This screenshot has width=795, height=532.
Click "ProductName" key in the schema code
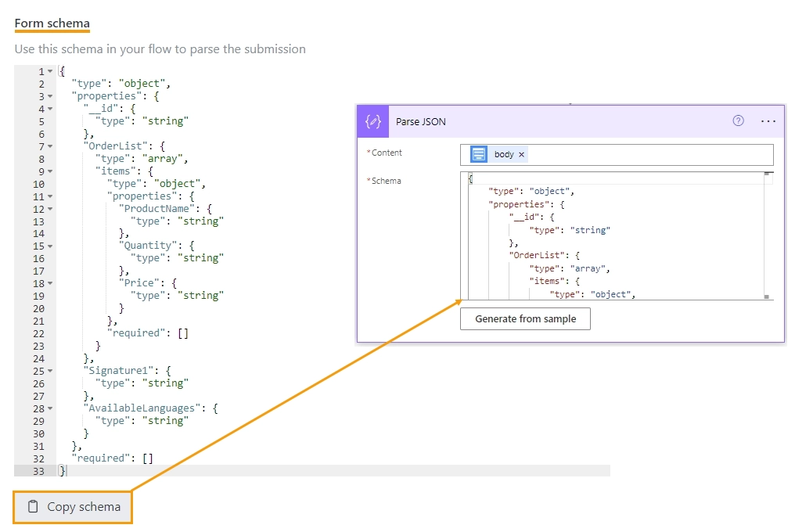tap(159, 208)
